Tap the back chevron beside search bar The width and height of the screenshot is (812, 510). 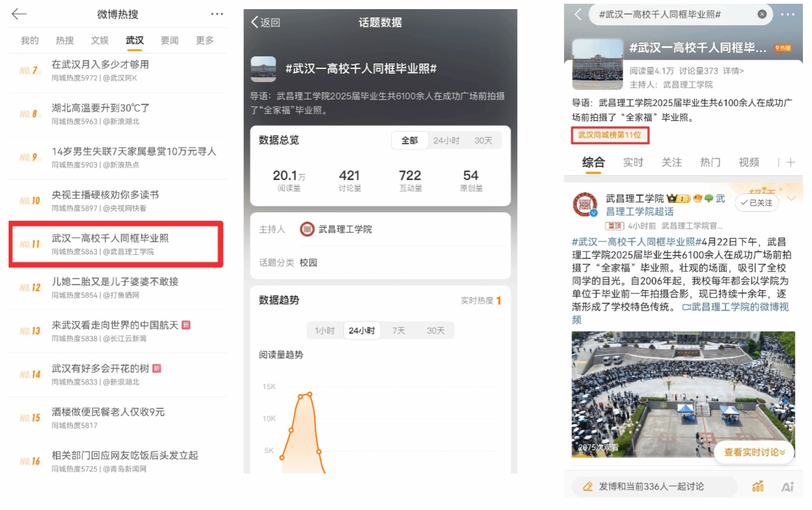pos(578,14)
